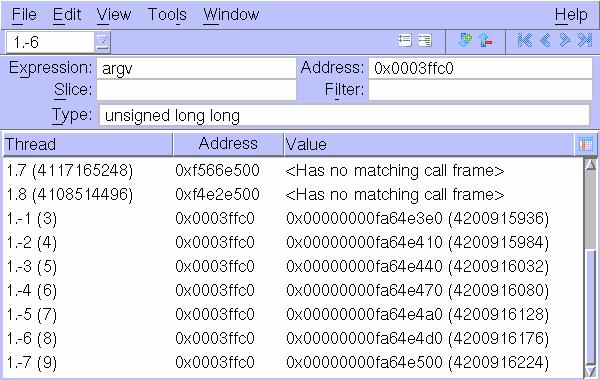The height and width of the screenshot is (380, 600).
Task: Open the Tools menu
Action: pos(167,15)
